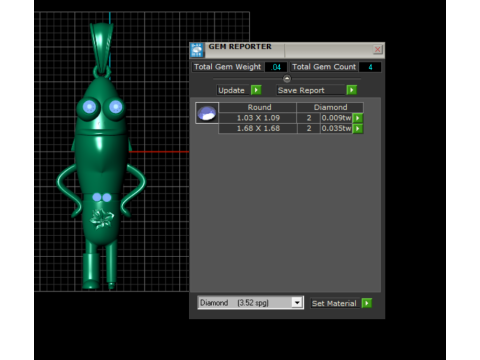Image resolution: width=480 pixels, height=360 pixels.
Task: Click the '0.009tw' weight cell
Action: (x=336, y=118)
